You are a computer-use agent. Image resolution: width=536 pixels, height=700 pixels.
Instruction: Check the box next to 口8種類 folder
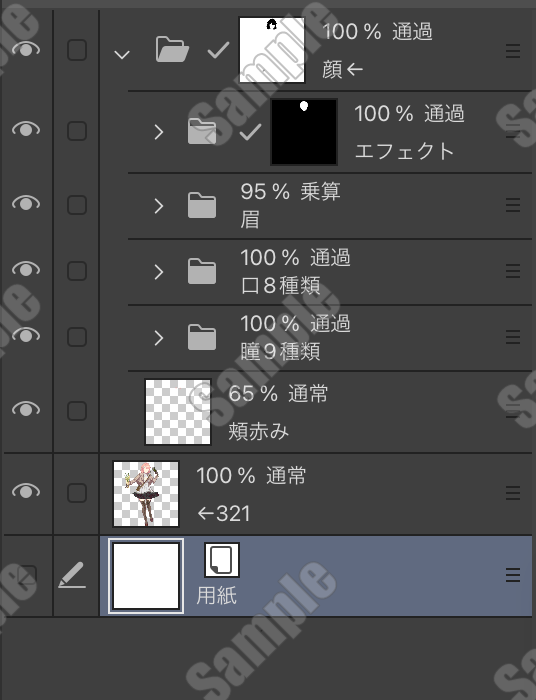[77, 271]
